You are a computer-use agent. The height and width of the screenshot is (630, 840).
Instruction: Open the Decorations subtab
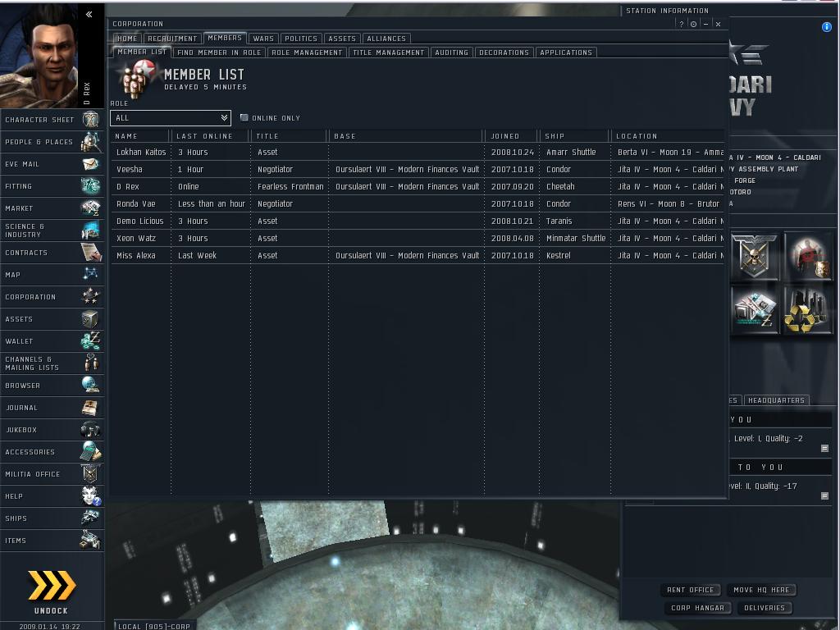point(504,52)
